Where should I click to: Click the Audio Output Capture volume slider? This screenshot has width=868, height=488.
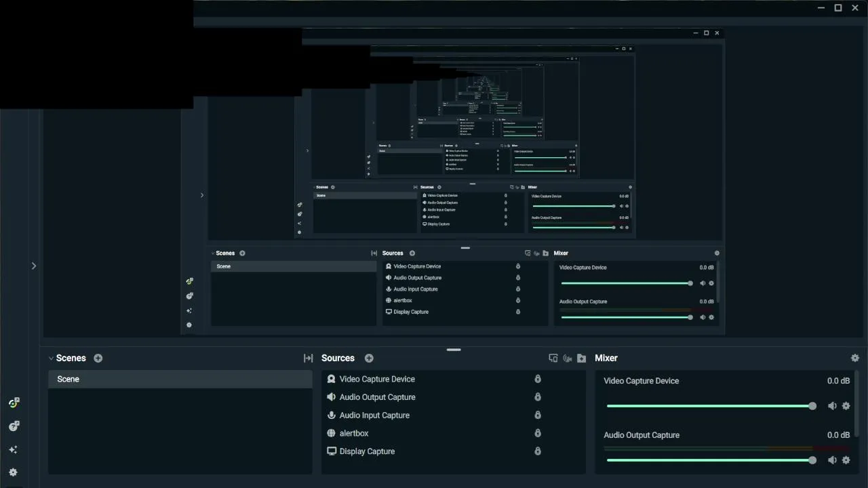tap(710, 460)
